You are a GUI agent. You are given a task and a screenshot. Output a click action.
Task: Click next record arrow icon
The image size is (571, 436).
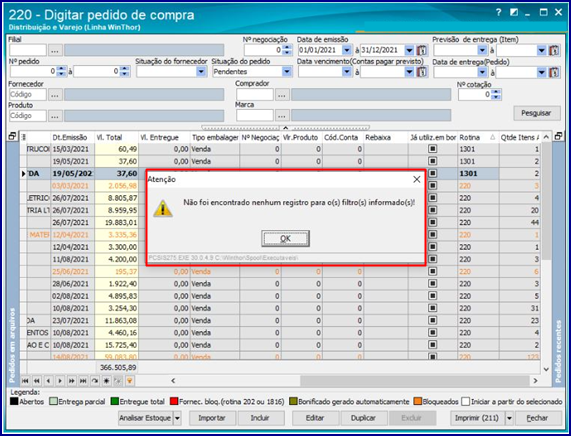click(60, 381)
